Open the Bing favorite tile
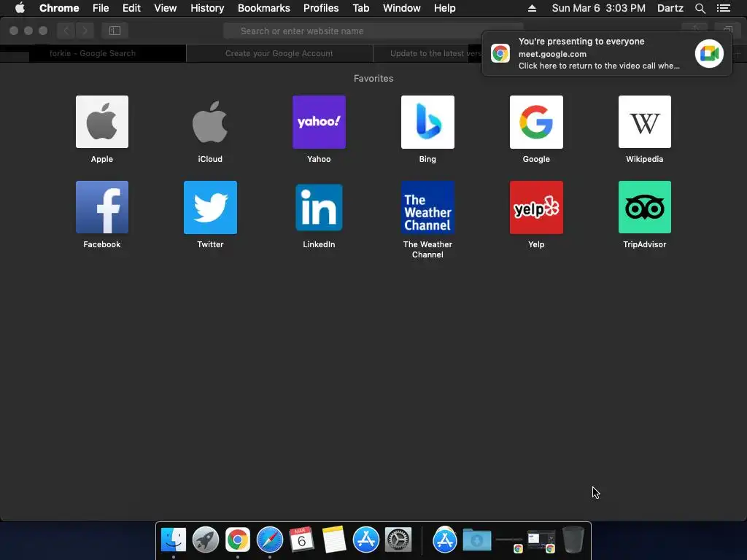Screen dimensions: 747x560 coord(427,122)
